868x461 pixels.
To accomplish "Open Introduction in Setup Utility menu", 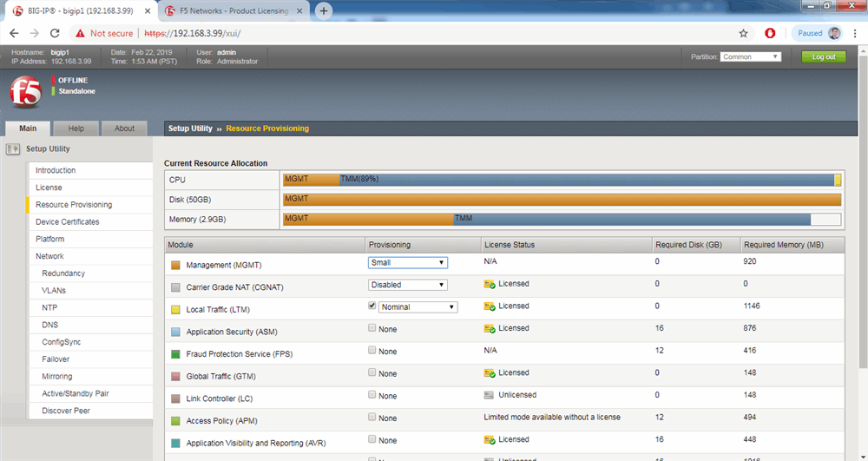I will pyautogui.click(x=90, y=170).
